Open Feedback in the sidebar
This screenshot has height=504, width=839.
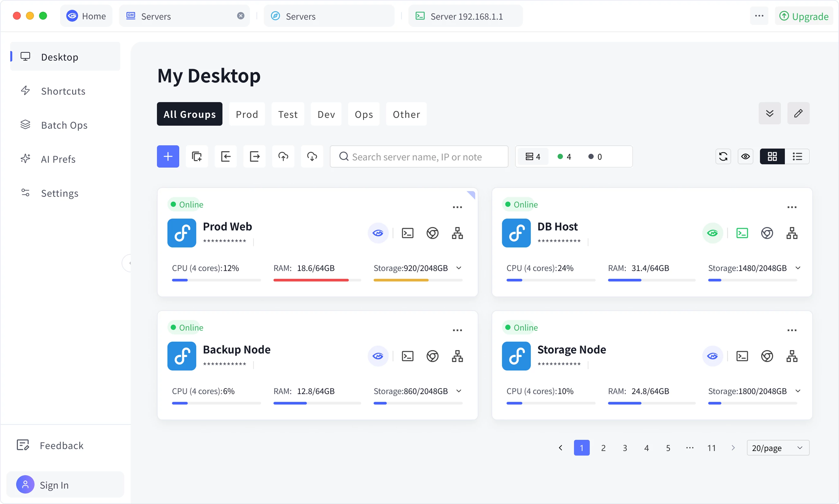[50, 445]
